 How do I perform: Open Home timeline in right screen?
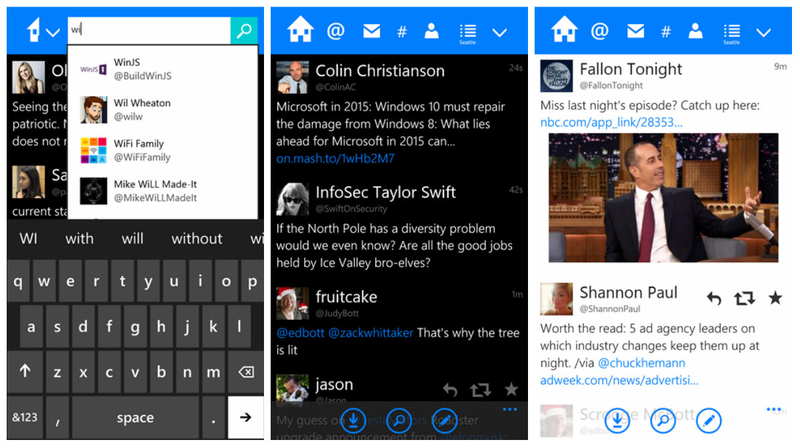coord(564,30)
